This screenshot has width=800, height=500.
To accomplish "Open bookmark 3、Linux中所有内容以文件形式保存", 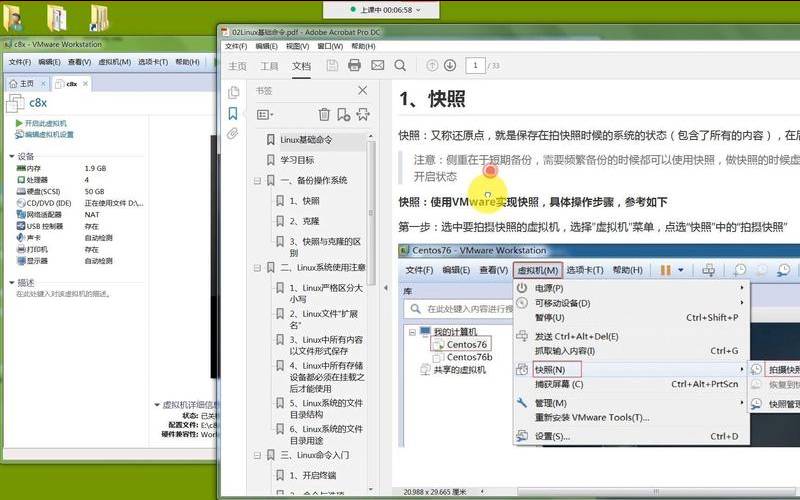I will click(326, 345).
